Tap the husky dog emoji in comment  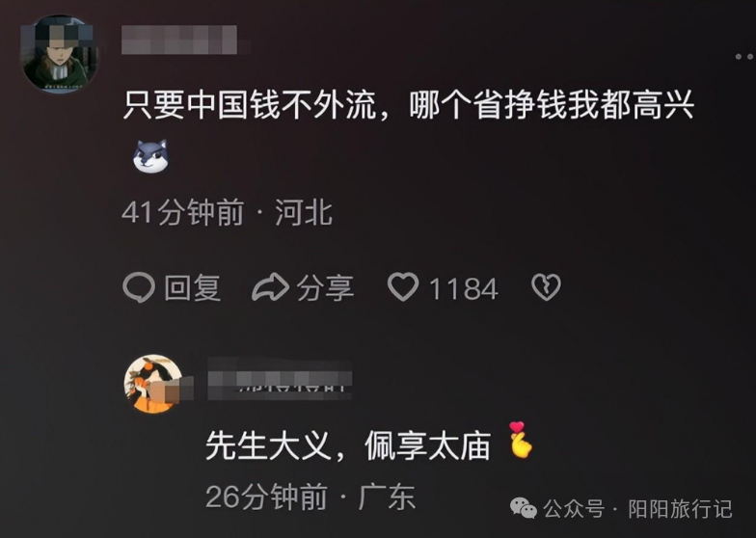click(x=150, y=156)
